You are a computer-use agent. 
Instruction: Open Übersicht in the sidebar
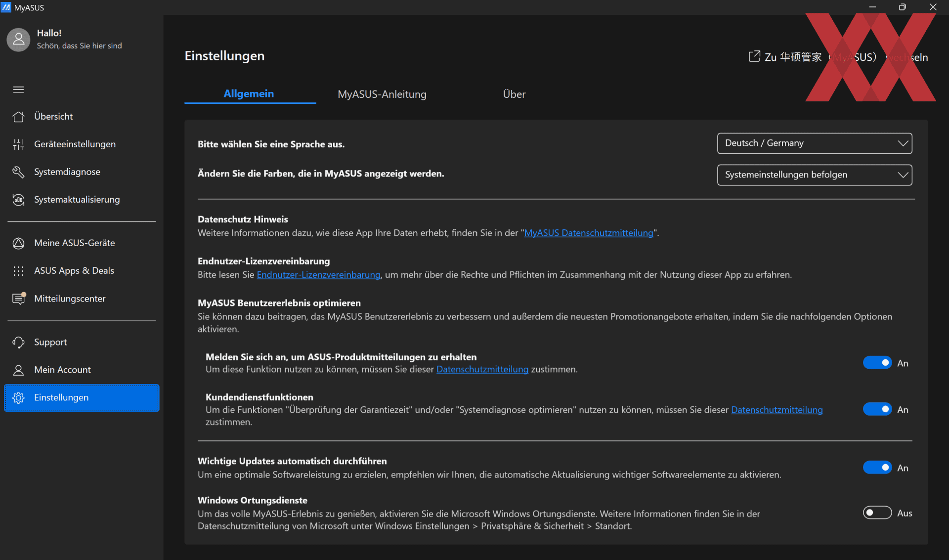tap(82, 117)
